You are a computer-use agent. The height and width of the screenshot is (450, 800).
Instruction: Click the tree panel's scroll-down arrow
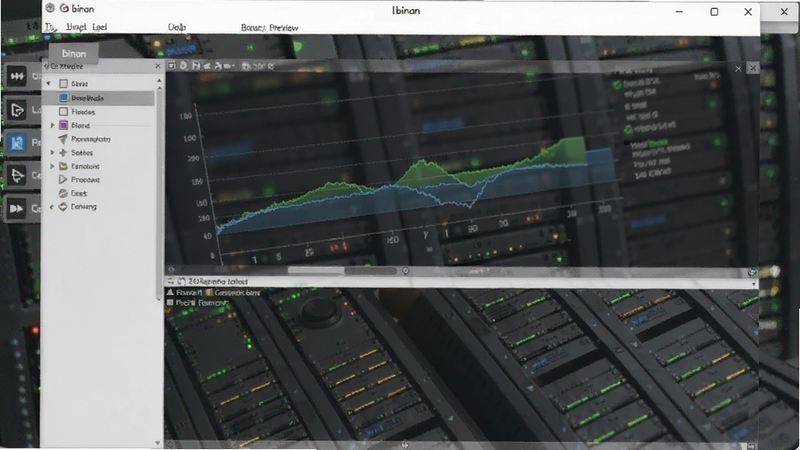tap(158, 443)
